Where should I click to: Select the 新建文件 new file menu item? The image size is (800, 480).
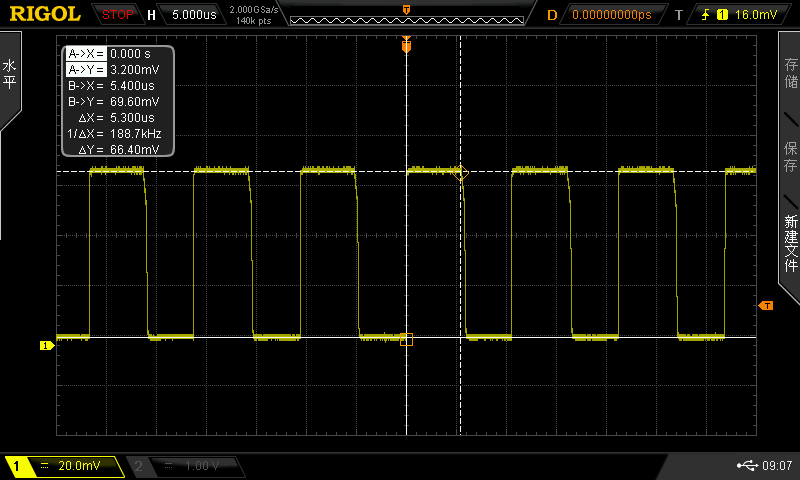coord(790,243)
